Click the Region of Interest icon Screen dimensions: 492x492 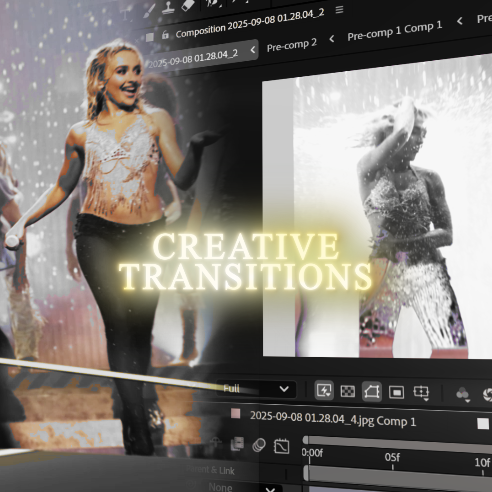396,392
